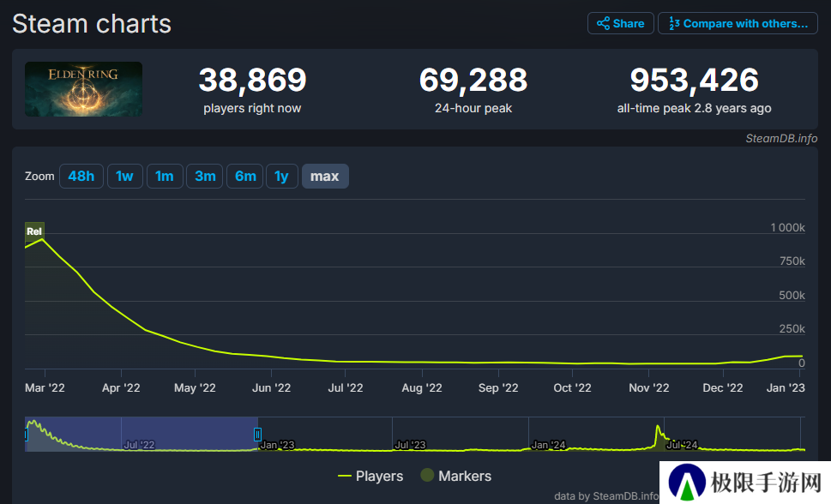
Task: Click the Share button
Action: 621,23
